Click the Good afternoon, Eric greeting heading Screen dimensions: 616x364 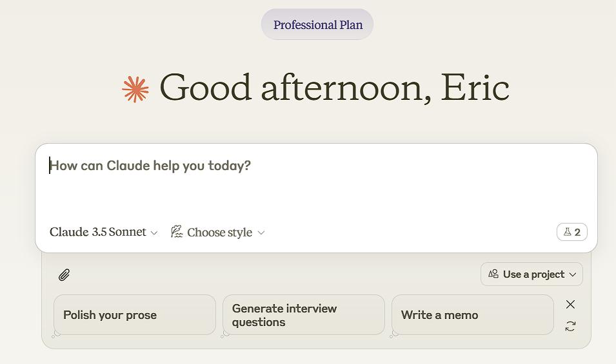(334, 88)
